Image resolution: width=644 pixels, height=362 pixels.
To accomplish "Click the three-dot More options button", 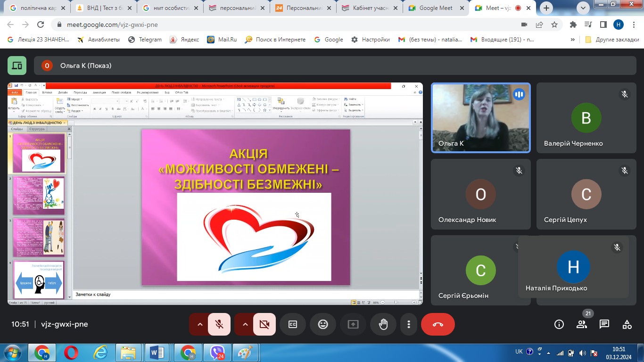I will pyautogui.click(x=409, y=324).
